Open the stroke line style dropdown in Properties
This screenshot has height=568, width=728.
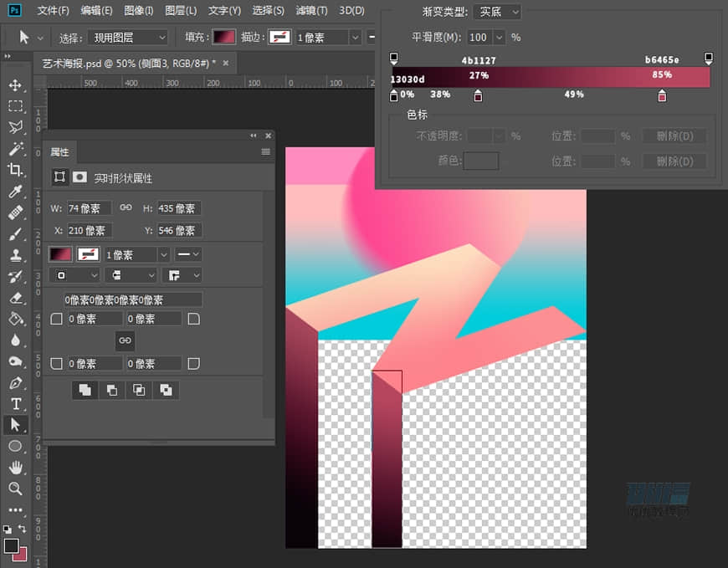tap(187, 254)
